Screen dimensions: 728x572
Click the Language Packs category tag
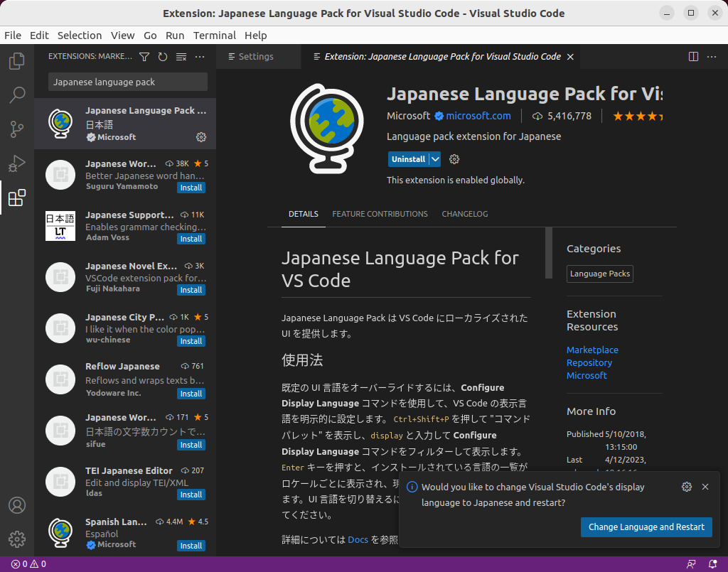pos(600,274)
